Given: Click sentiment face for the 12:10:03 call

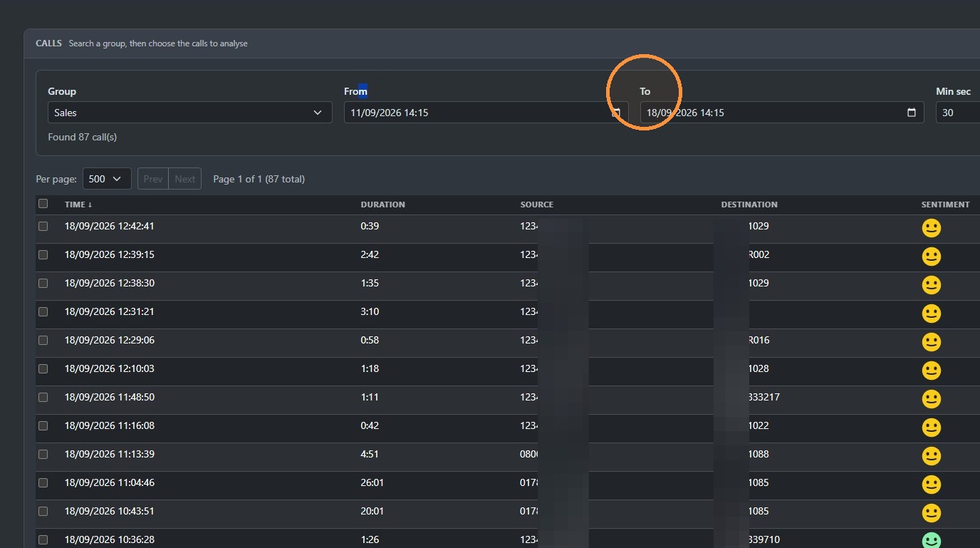Looking at the screenshot, I should coord(931,371).
